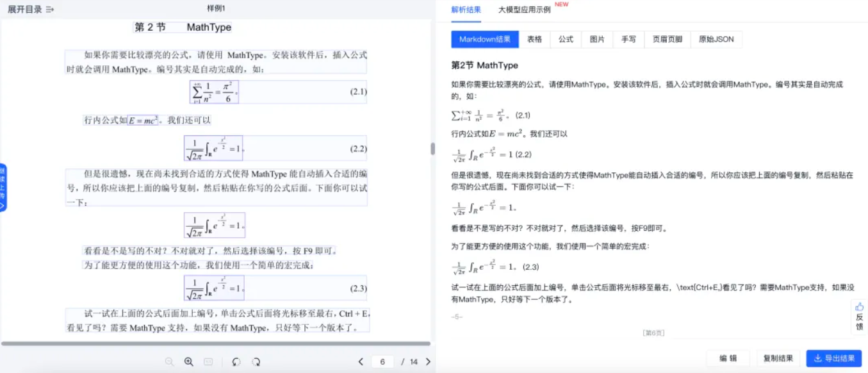The width and height of the screenshot is (868, 373).
Task: Switch to 原始JSON result view
Action: point(716,39)
